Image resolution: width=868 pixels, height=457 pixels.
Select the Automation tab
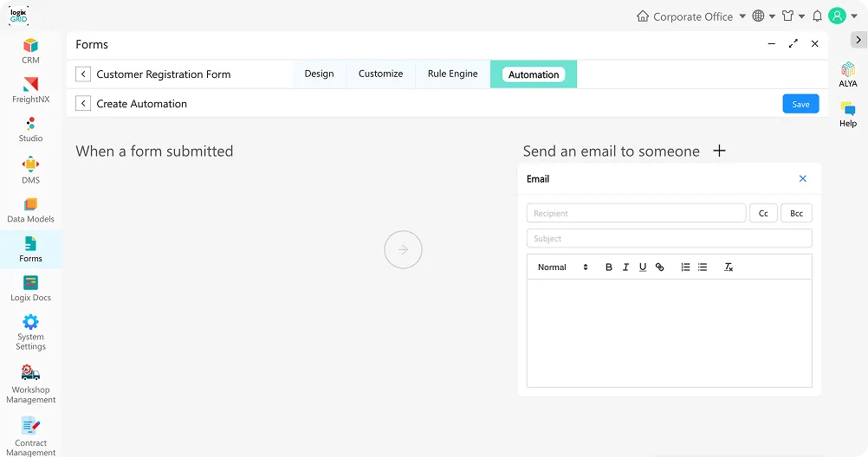coord(534,74)
